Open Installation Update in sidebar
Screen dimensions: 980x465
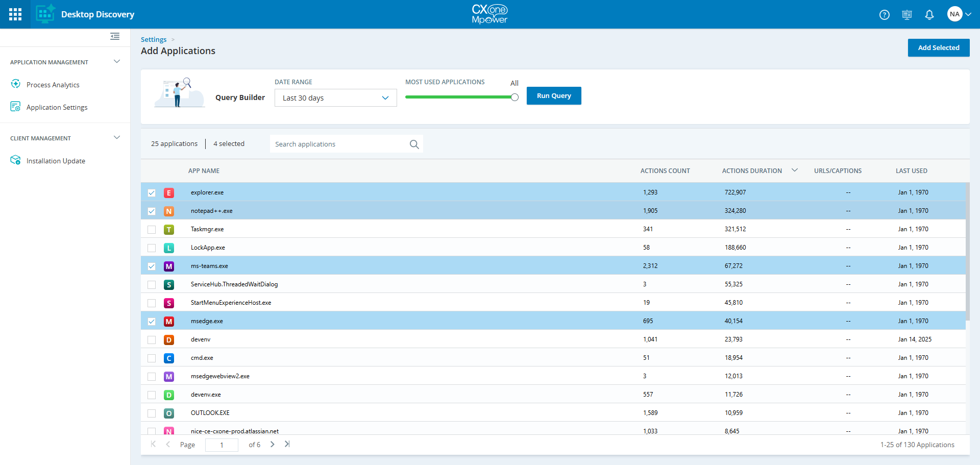pos(56,161)
